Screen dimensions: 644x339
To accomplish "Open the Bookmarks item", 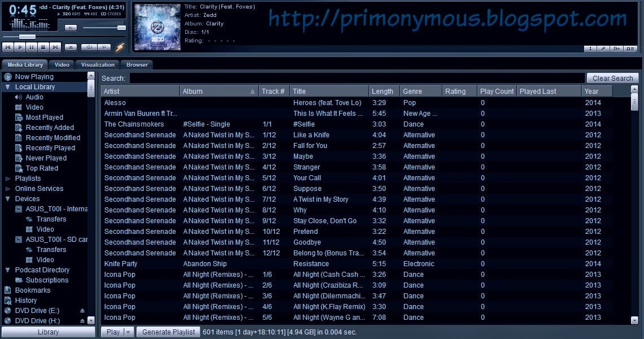I will 32,290.
